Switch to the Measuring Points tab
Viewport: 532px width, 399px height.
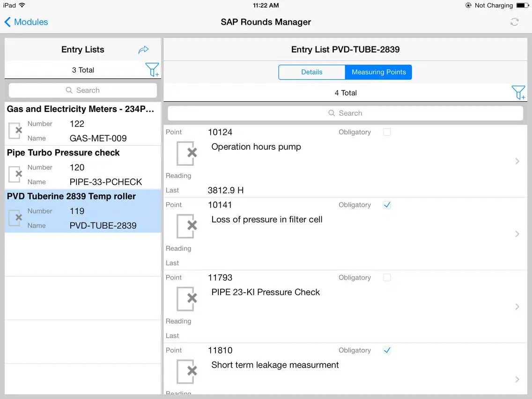(379, 72)
